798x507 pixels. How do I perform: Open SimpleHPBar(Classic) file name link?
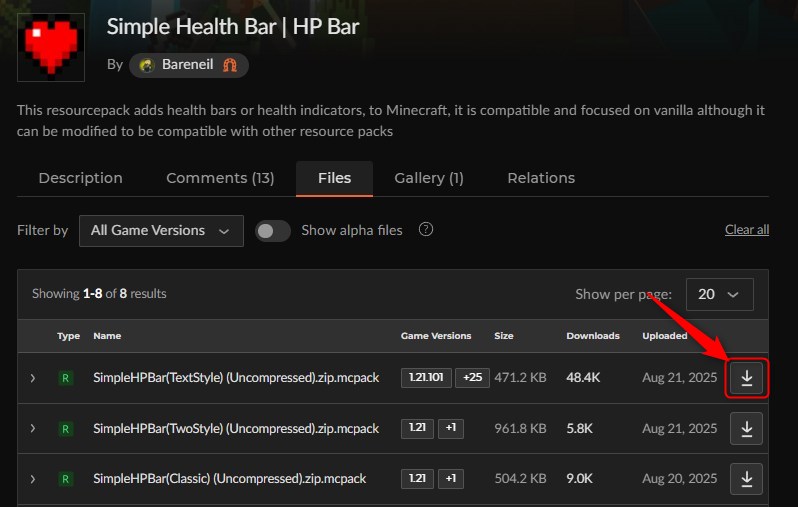tap(230, 479)
